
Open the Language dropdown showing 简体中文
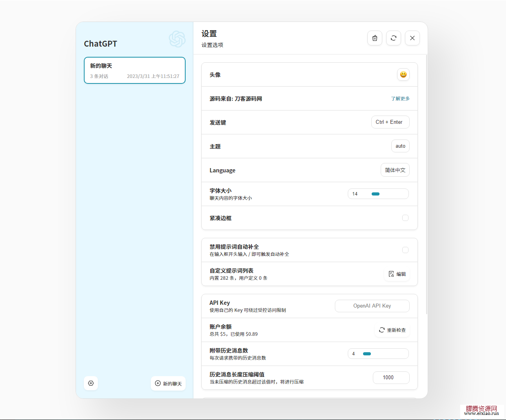[x=395, y=170]
